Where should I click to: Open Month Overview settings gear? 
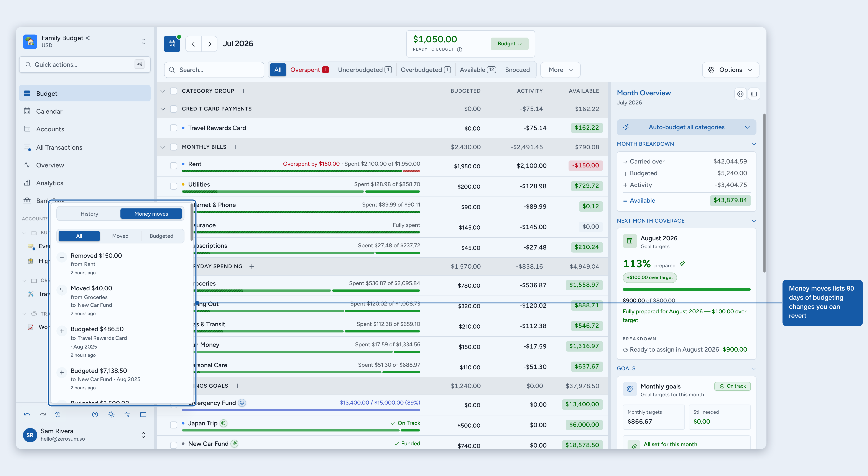(740, 94)
